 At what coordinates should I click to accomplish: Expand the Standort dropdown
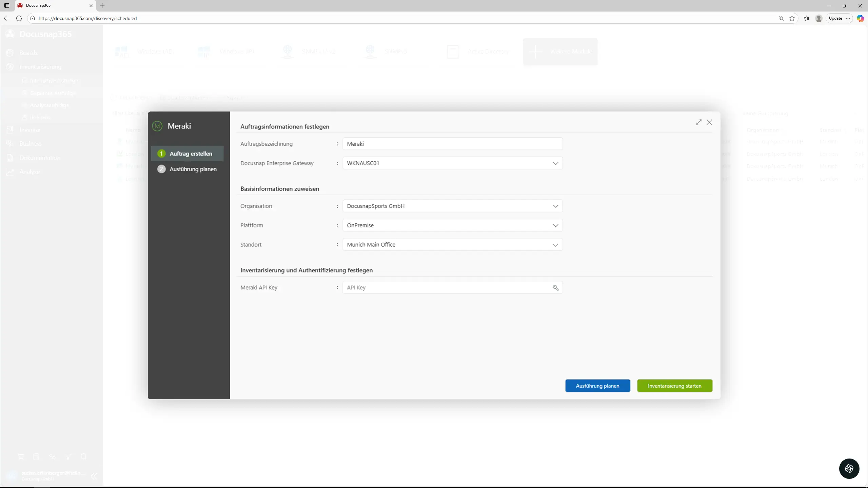(x=452, y=245)
